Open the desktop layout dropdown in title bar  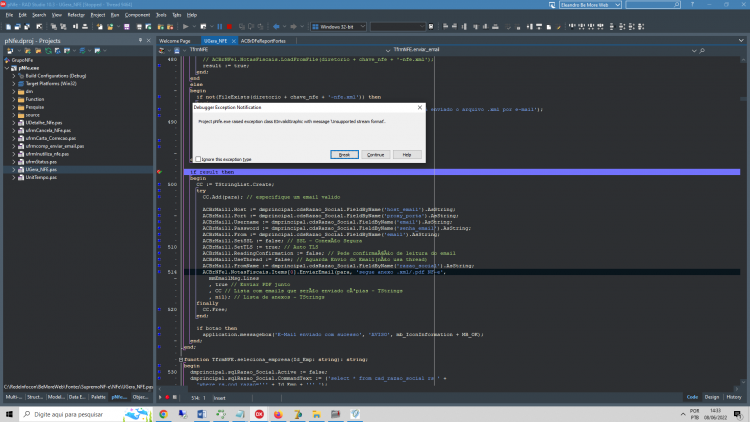(x=590, y=5)
